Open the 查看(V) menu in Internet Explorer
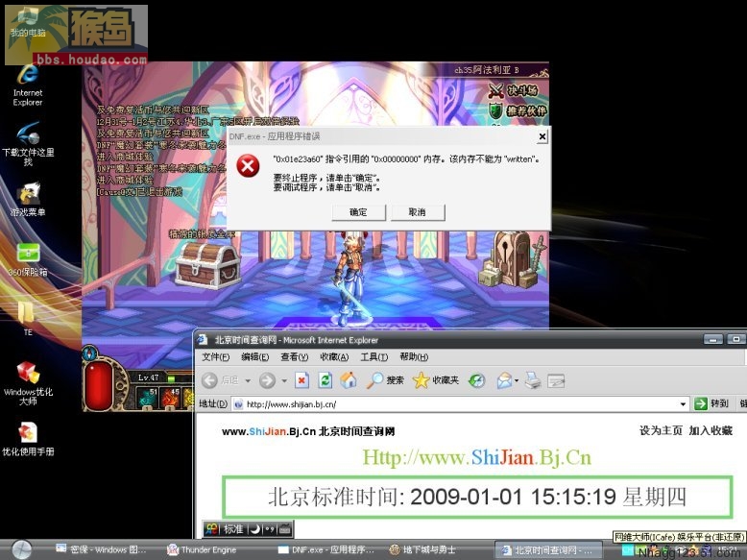This screenshot has height=560, width=747. pyautogui.click(x=294, y=357)
